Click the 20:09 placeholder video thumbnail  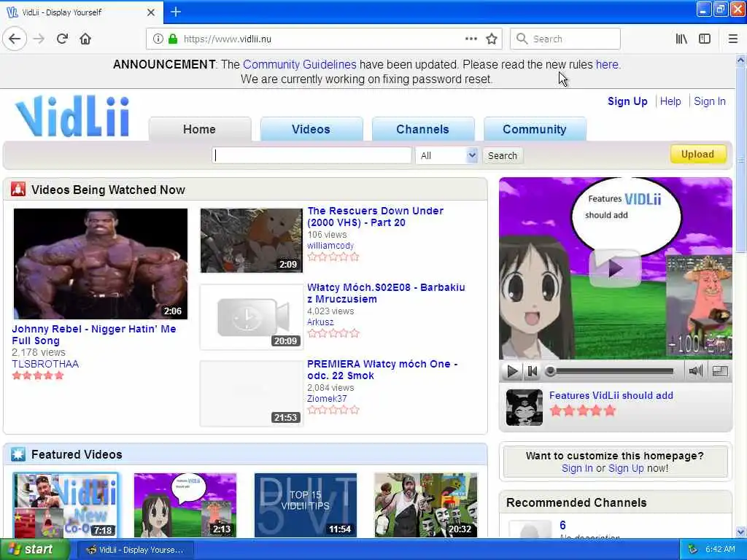[x=252, y=317]
